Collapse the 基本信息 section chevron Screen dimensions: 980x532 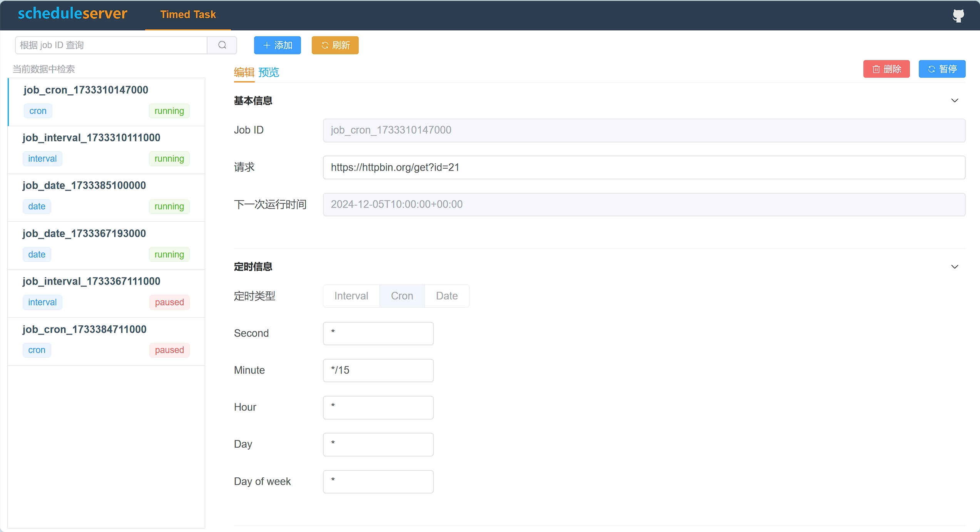click(x=954, y=100)
